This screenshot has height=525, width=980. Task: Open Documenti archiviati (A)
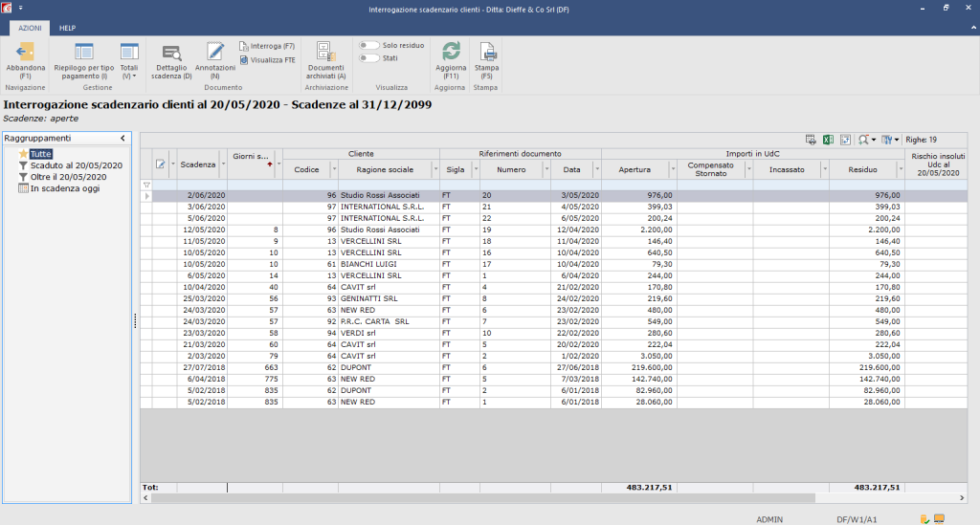point(325,60)
